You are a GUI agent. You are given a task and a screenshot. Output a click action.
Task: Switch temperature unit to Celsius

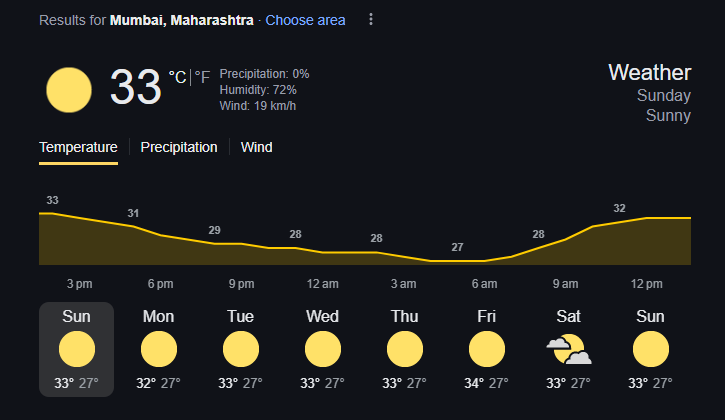pos(177,76)
